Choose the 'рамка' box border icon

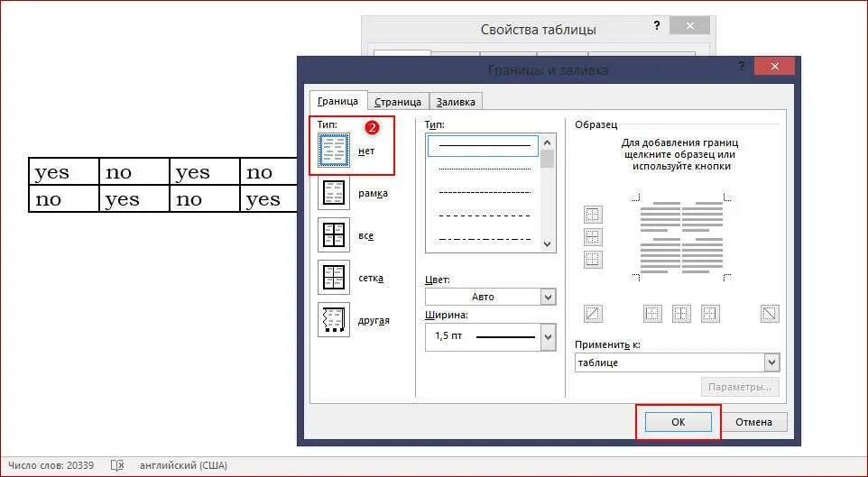[334, 193]
